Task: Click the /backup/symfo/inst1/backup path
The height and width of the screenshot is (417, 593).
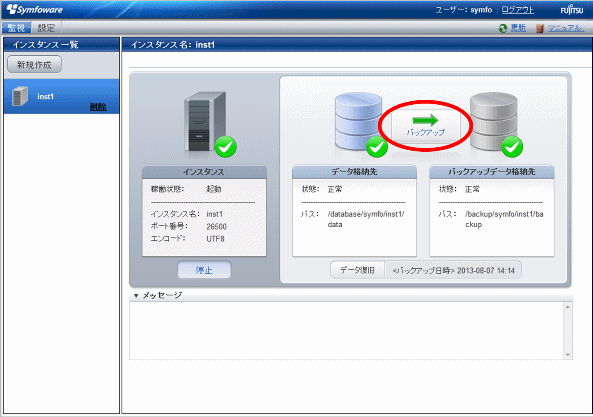Action: (x=504, y=219)
